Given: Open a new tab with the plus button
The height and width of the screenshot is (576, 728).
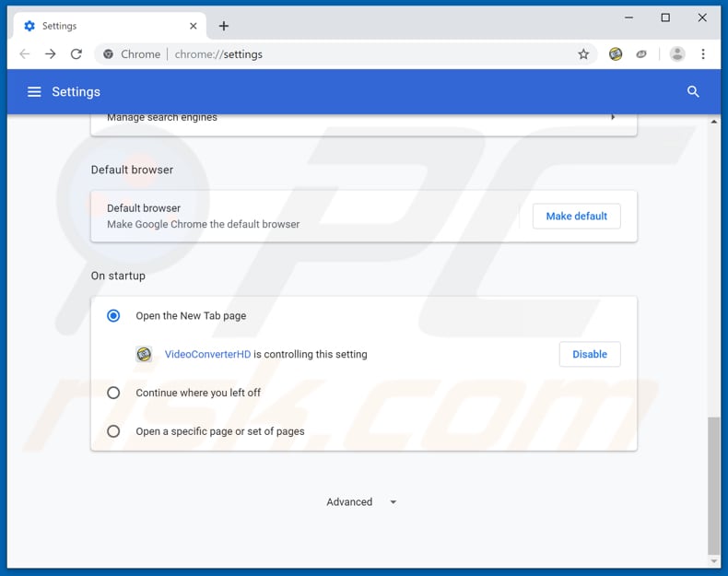Looking at the screenshot, I should coord(224,26).
